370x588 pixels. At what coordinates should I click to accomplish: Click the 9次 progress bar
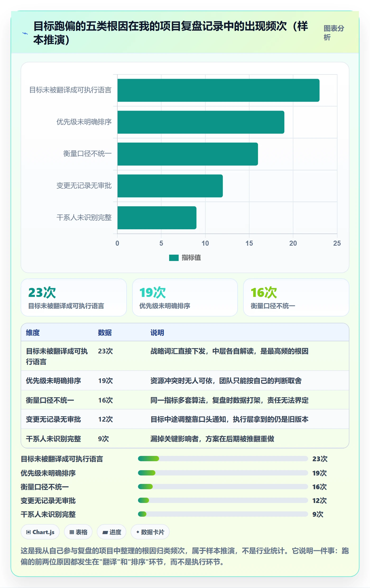(x=223, y=514)
